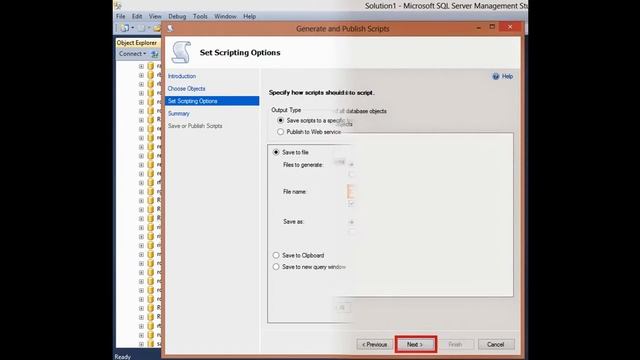
Task: Click the New Query toolbar icon in SSMS
Action: coord(125,28)
